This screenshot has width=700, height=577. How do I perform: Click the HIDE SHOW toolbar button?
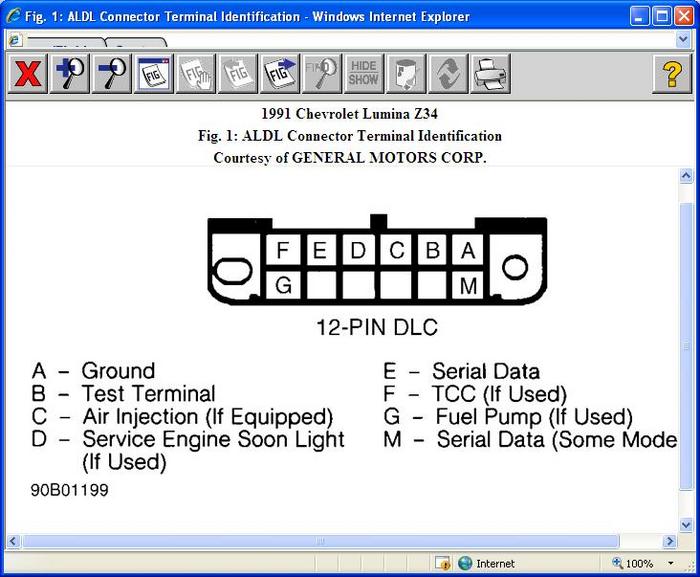pos(363,74)
